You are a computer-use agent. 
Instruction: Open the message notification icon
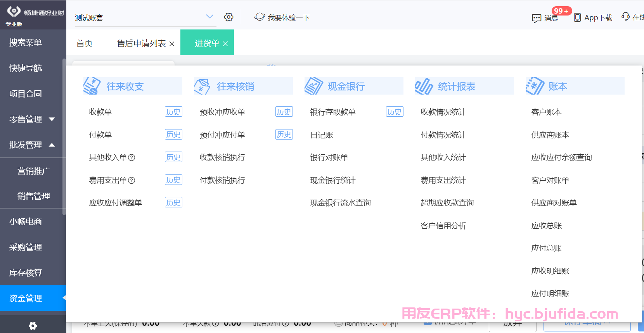tap(537, 18)
